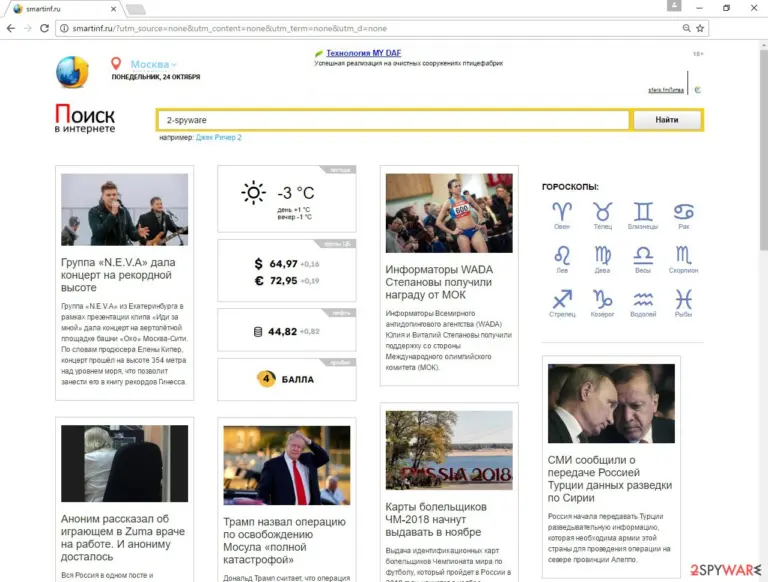The image size is (768, 582).
Task: Focus the search field containing 2-spyware
Action: tap(393, 120)
